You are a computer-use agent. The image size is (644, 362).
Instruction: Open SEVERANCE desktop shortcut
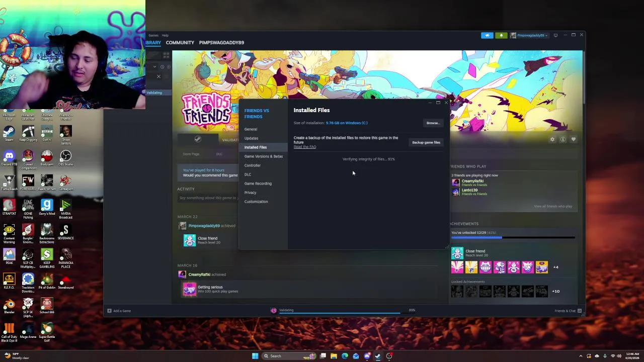(65, 232)
